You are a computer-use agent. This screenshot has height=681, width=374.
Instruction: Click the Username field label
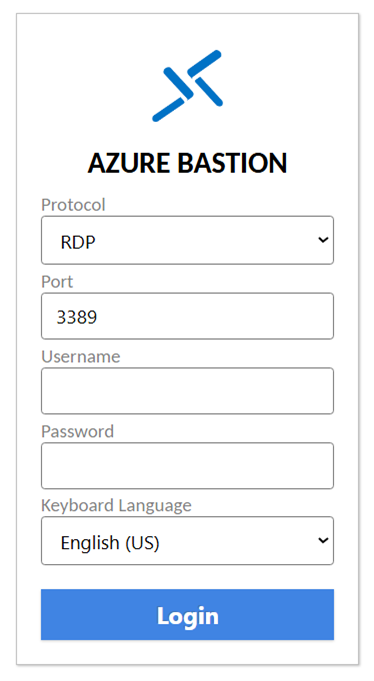click(80, 357)
